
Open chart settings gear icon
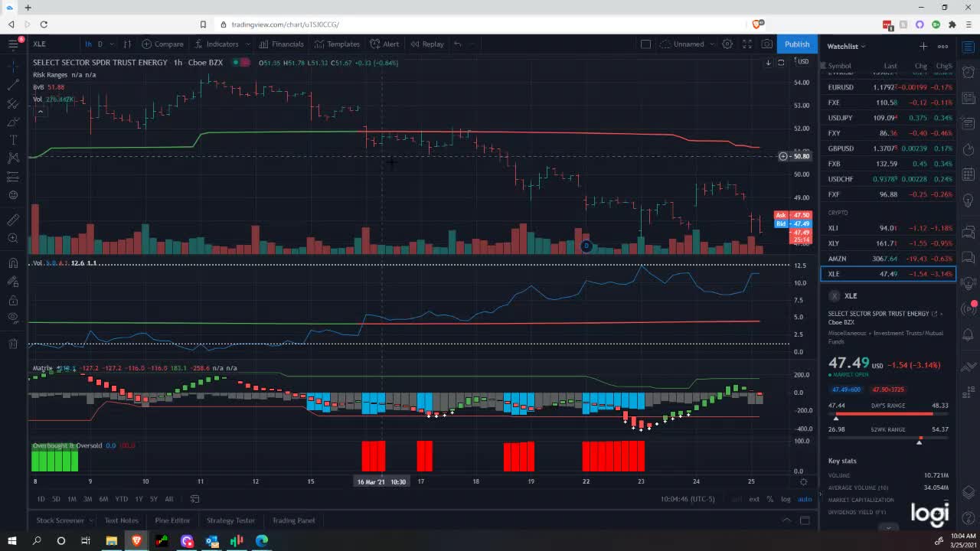[x=727, y=44]
